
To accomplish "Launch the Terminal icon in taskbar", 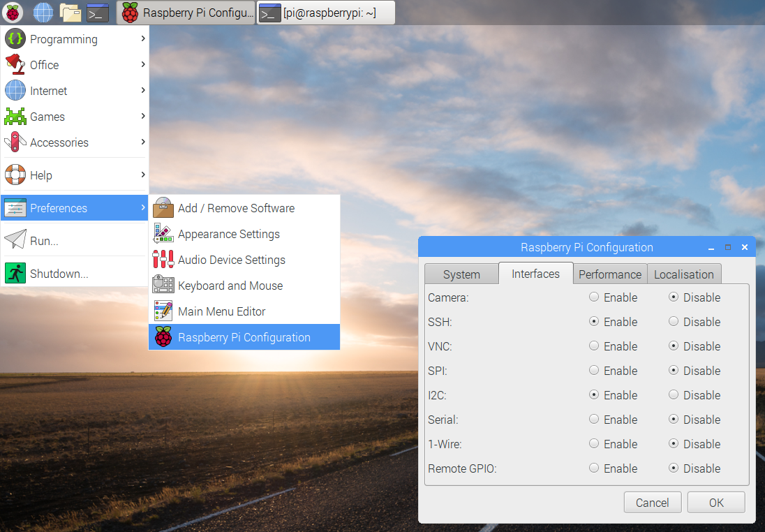I will (x=98, y=12).
